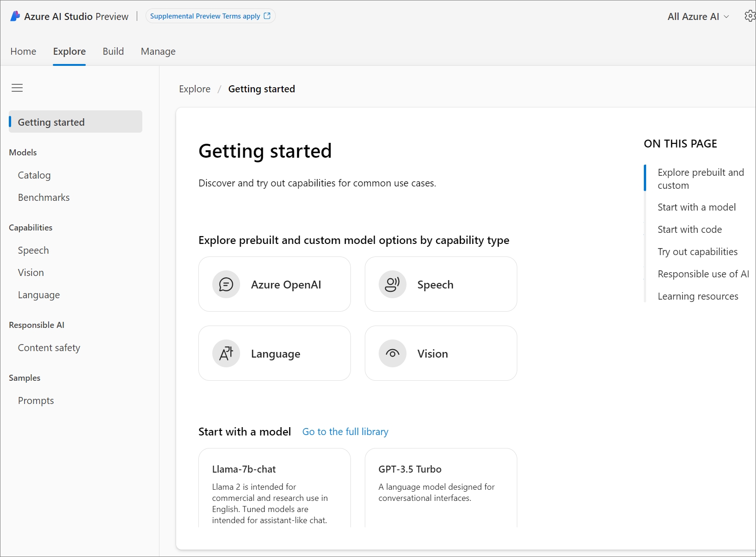This screenshot has height=557, width=756.
Task: Open the Llama-7b-chat model card
Action: (274, 488)
